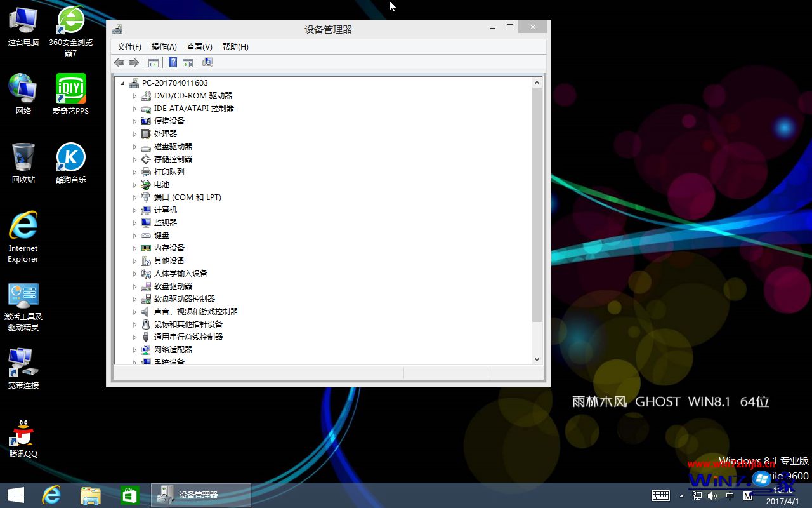The width and height of the screenshot is (812, 508).
Task: Click the blue Help question mark icon
Action: [173, 62]
